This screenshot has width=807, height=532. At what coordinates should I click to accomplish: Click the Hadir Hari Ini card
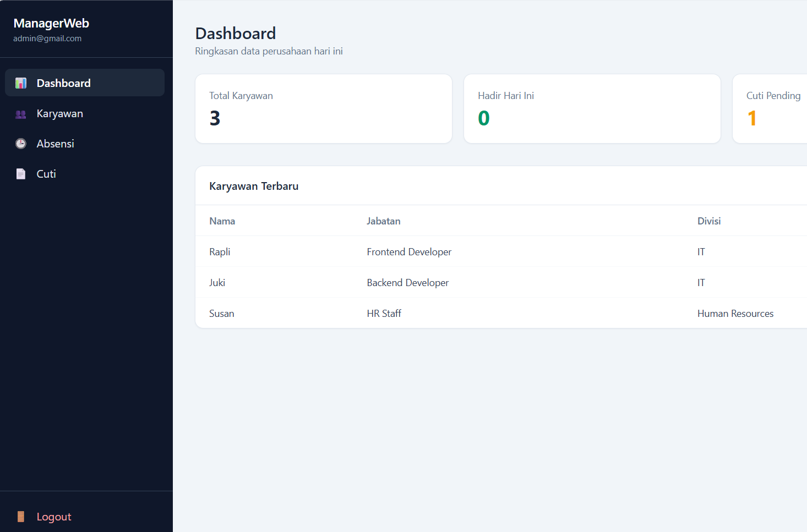click(592, 108)
